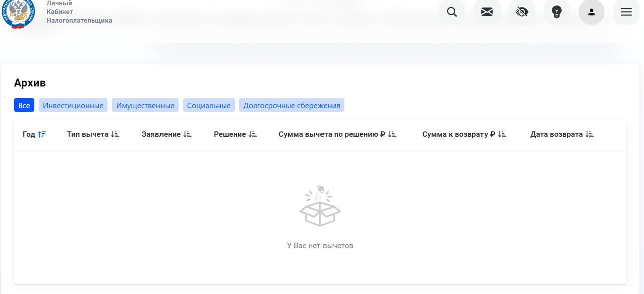
Task: Open the hamburger menu
Action: coord(626,12)
